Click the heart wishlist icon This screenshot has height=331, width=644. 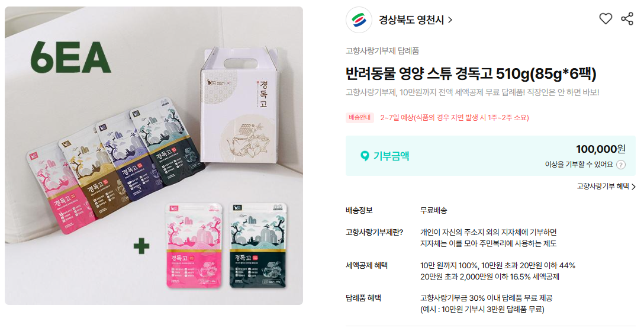(x=606, y=18)
